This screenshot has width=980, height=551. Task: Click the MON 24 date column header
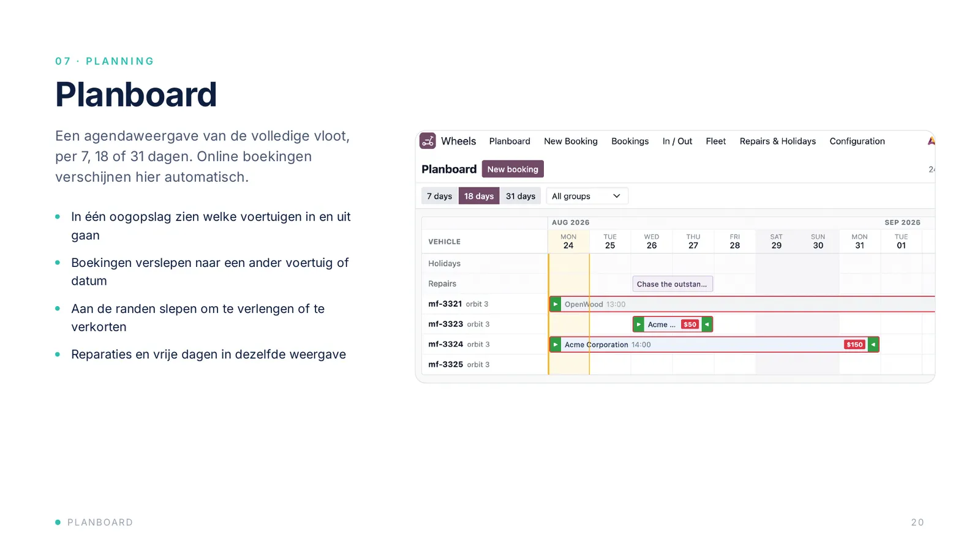click(x=568, y=241)
